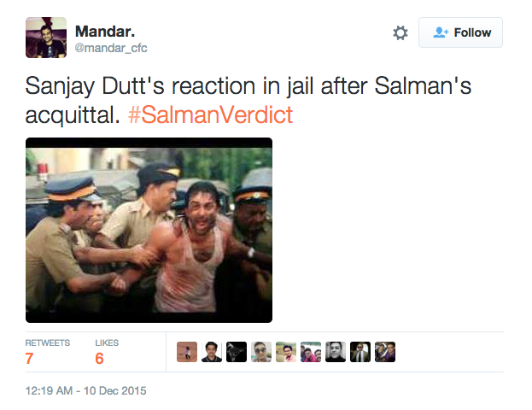Screen dimensions: 532x410
Task: Open the 12:19 AM - 10 Dec 2015 timestamp
Action: [86, 390]
